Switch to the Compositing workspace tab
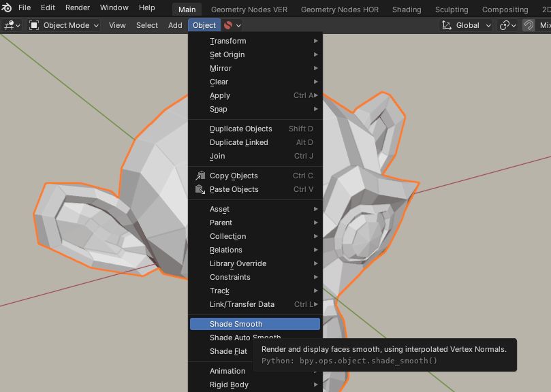This screenshot has height=392, width=551. 505,10
